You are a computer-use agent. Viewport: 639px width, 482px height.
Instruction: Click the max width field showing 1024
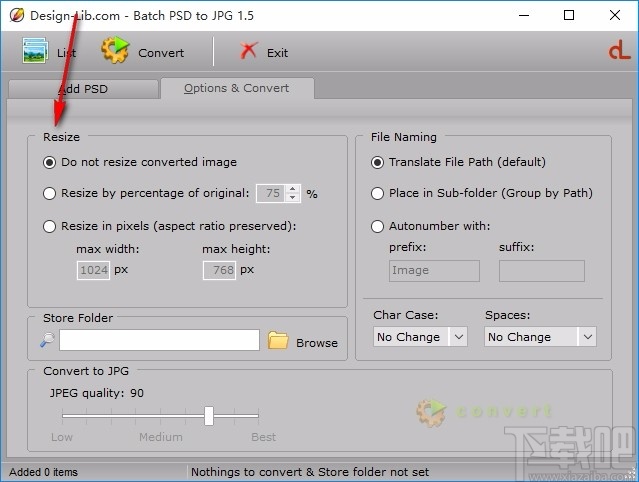[x=93, y=270]
